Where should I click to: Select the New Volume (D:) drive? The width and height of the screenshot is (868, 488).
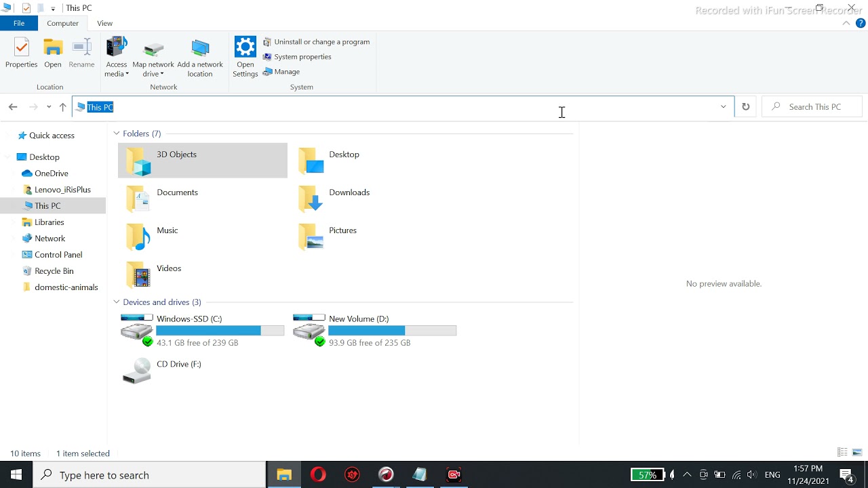(x=375, y=331)
